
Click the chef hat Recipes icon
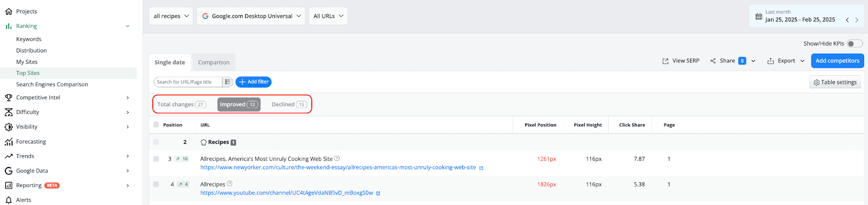pos(203,142)
